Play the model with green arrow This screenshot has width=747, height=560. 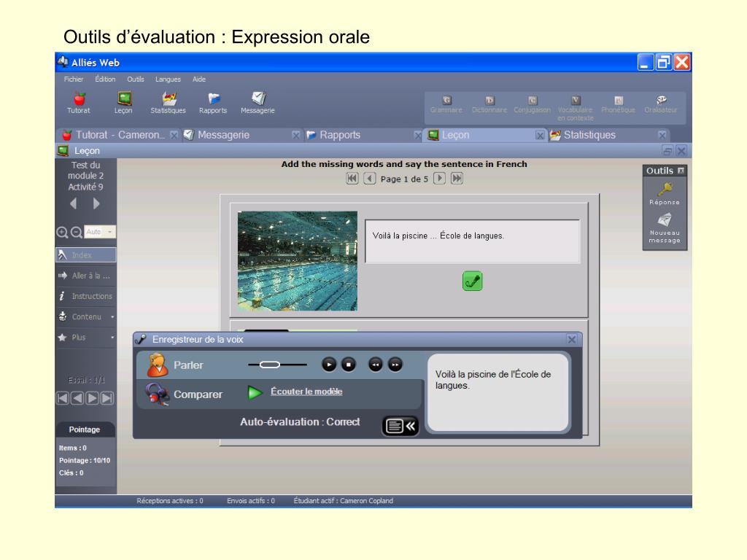[255, 392]
